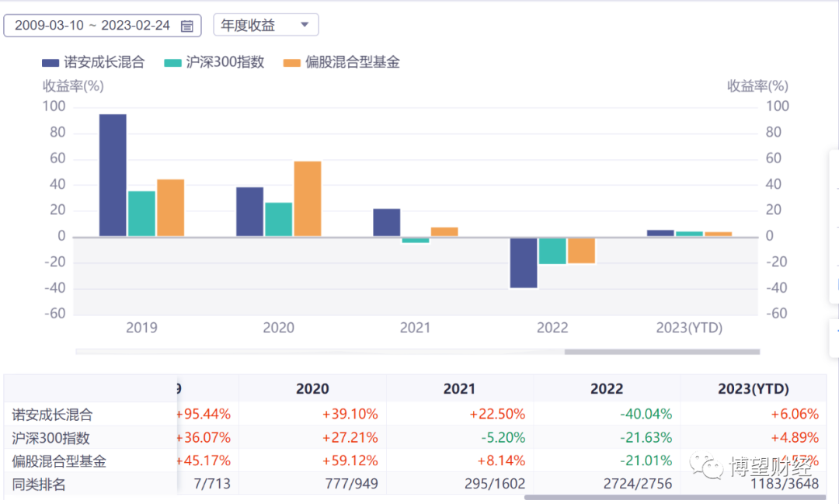Click the 2022 table column header
839x504 pixels.
[x=607, y=388]
